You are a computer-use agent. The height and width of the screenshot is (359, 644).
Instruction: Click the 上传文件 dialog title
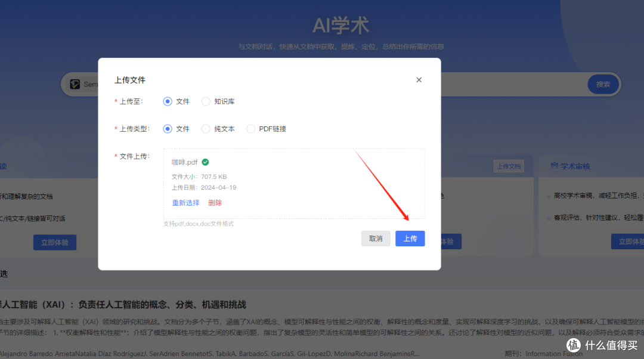pyautogui.click(x=130, y=80)
